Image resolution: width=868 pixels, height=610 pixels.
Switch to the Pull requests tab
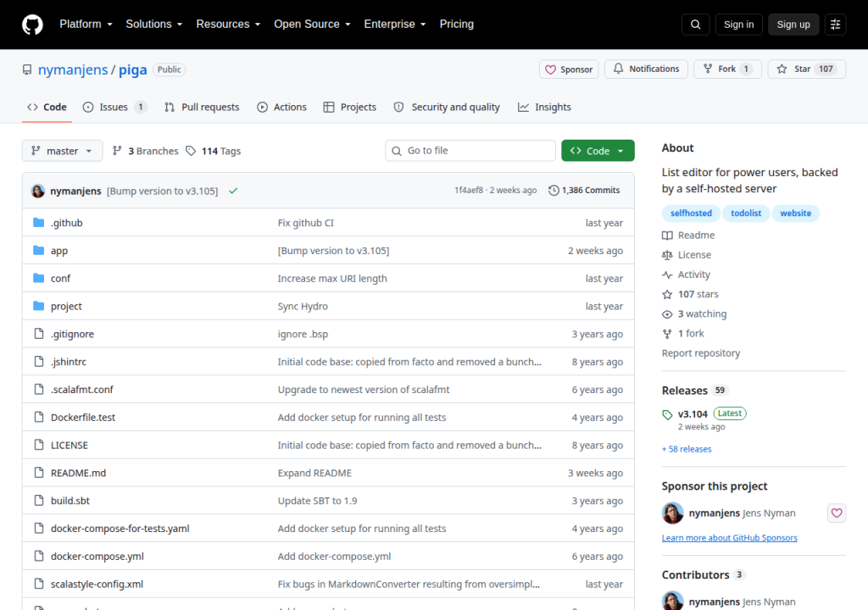point(202,108)
